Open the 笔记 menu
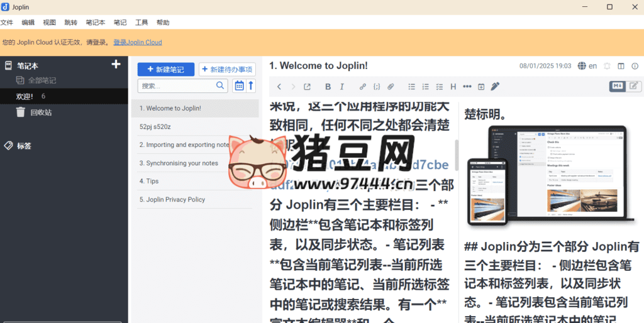 (120, 23)
